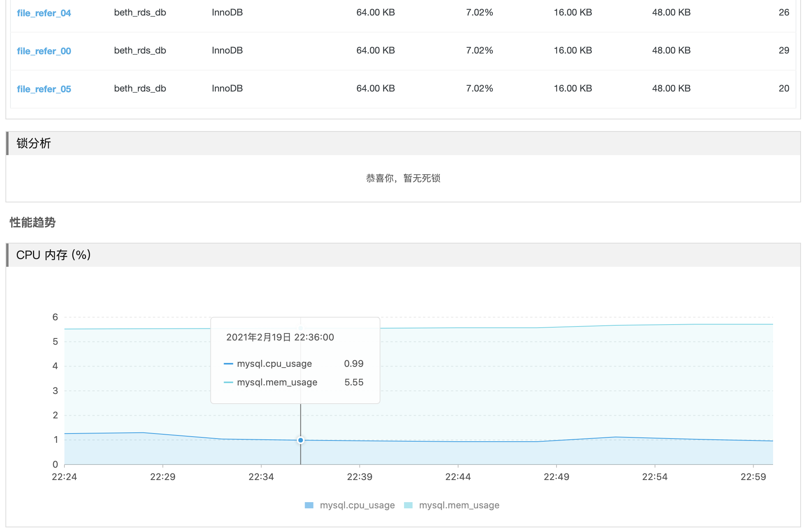Open the file_refer_04 table link
The width and height of the screenshot is (808, 532).
44,13
